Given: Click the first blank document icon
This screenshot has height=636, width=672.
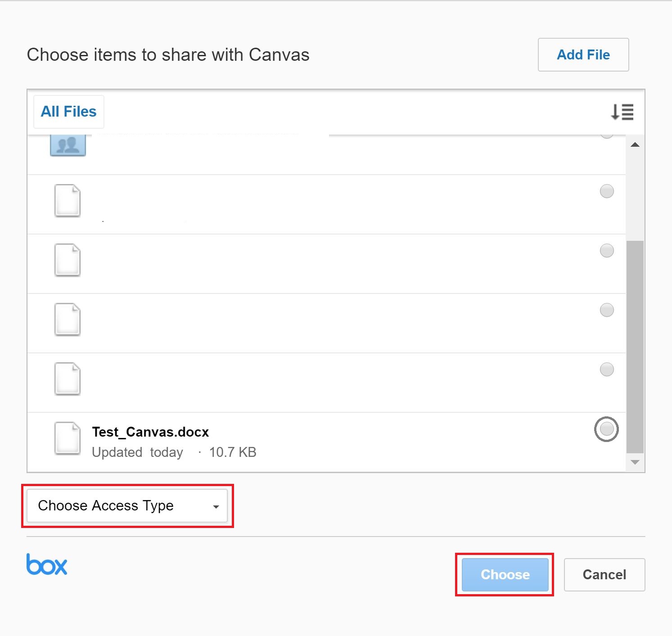Looking at the screenshot, I should (68, 201).
